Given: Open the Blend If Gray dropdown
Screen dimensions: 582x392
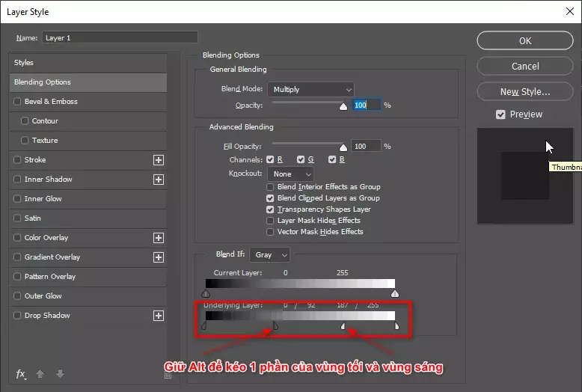Looking at the screenshot, I should [x=270, y=255].
